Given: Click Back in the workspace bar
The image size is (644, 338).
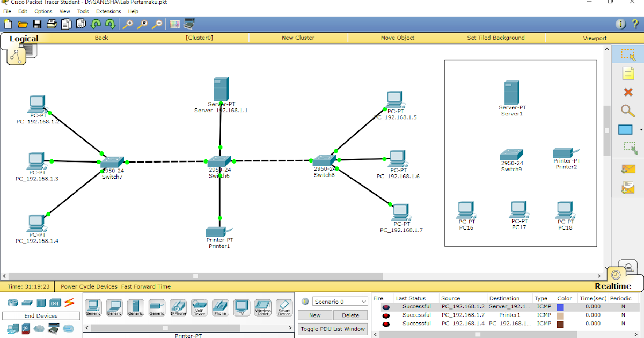Looking at the screenshot, I should (101, 38).
